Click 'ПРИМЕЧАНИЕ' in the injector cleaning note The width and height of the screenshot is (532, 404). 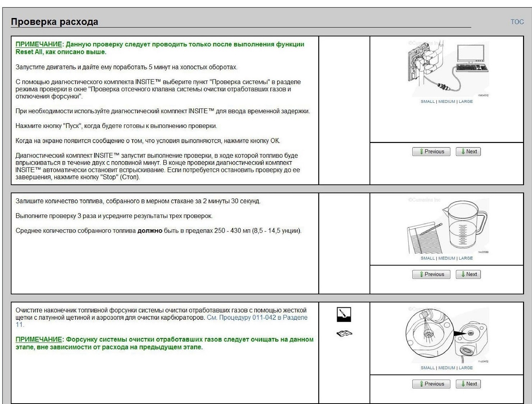click(39, 339)
